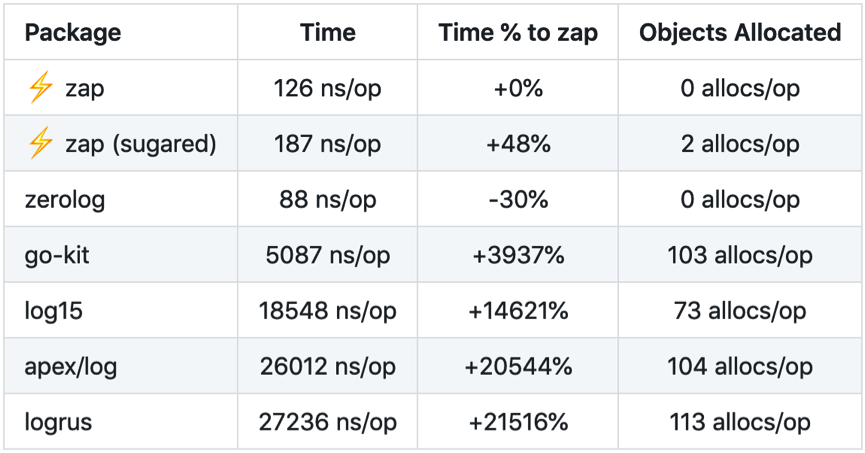The width and height of the screenshot is (865, 453).
Task: Click the +20544% apex/log percentage
Action: tap(518, 366)
